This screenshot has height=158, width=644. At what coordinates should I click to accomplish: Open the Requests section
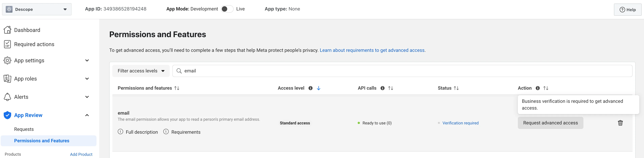coord(24,129)
